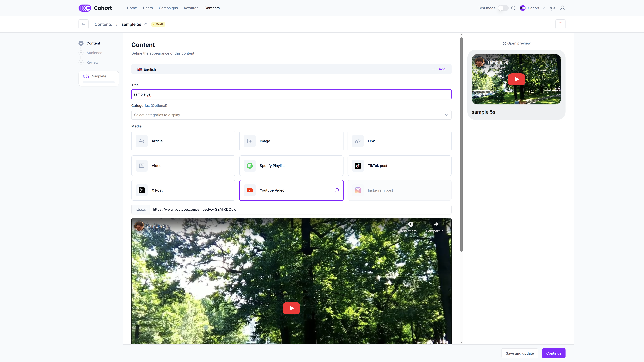644x362 pixels.
Task: Open the user profile icon
Action: tap(562, 8)
